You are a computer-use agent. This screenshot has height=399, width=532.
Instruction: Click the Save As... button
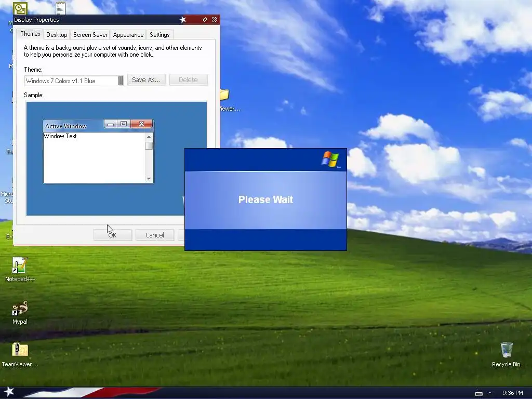[x=146, y=79]
